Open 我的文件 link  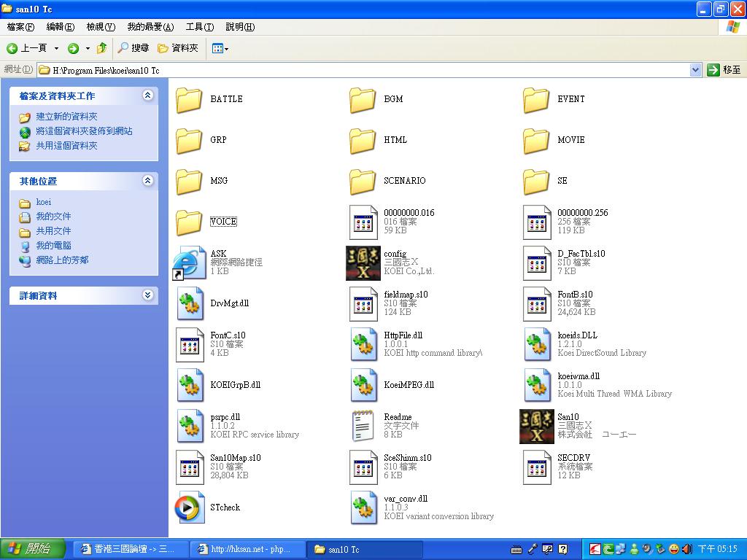click(53, 217)
